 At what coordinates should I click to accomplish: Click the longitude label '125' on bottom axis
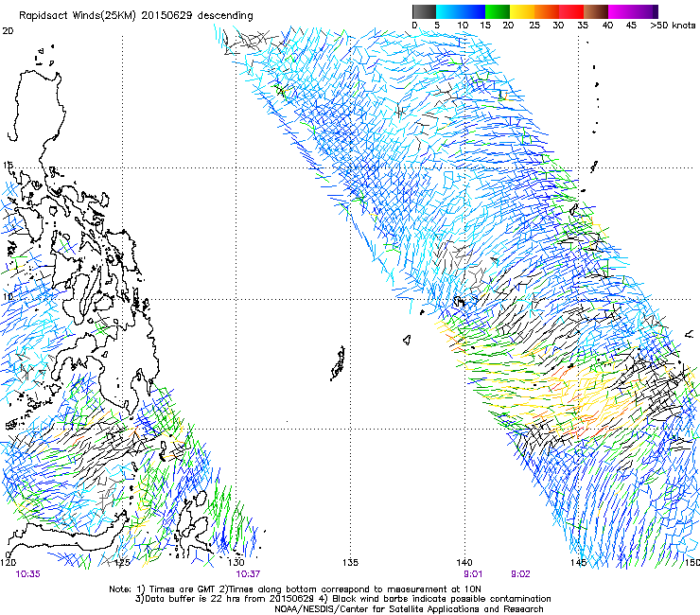[122, 562]
